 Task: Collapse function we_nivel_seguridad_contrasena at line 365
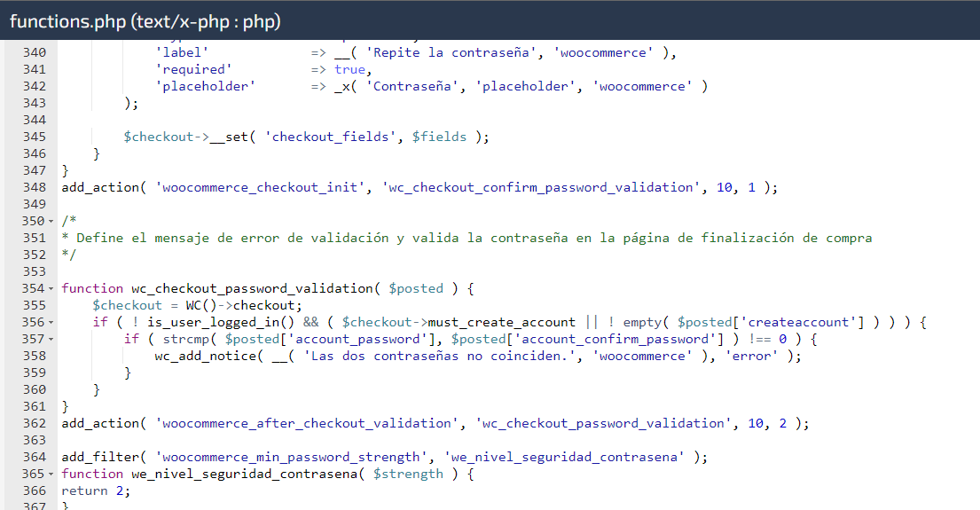(x=51, y=475)
